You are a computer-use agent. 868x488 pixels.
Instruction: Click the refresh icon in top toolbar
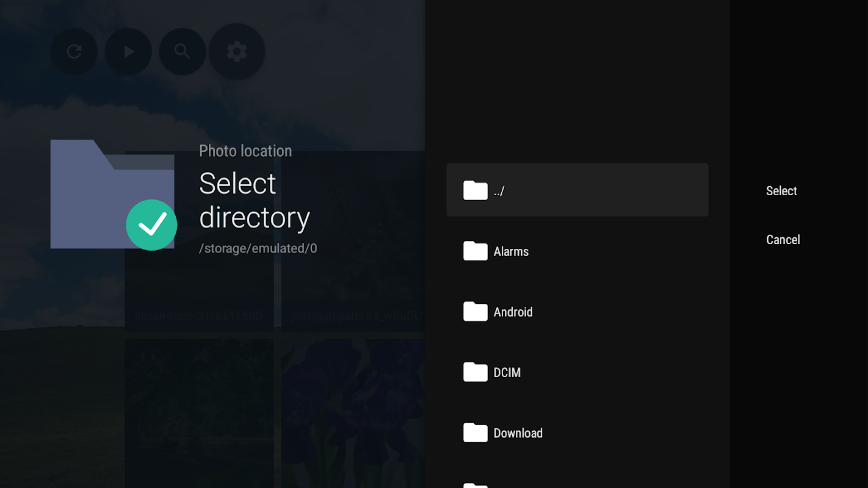point(74,51)
